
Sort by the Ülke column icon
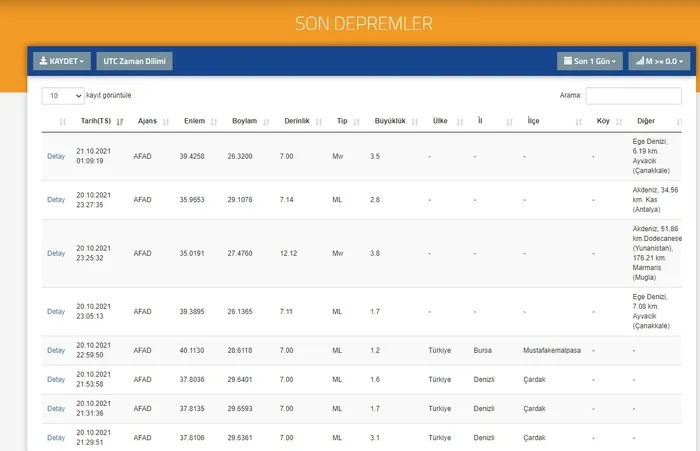pyautogui.click(x=460, y=122)
